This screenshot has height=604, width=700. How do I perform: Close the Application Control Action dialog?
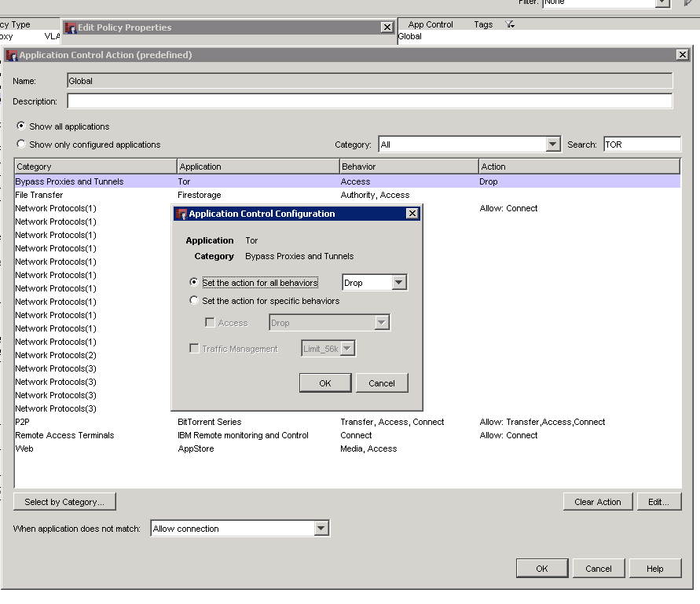click(681, 55)
